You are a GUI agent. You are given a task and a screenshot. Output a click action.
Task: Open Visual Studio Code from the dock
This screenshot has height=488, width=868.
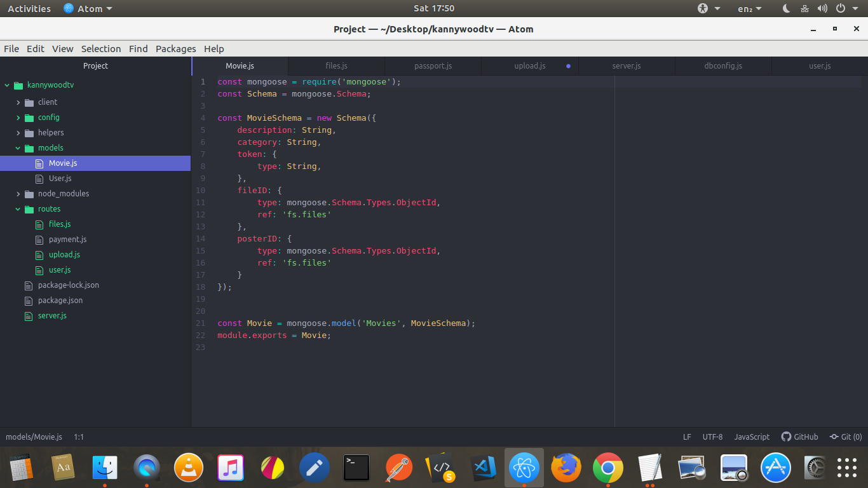pos(482,467)
